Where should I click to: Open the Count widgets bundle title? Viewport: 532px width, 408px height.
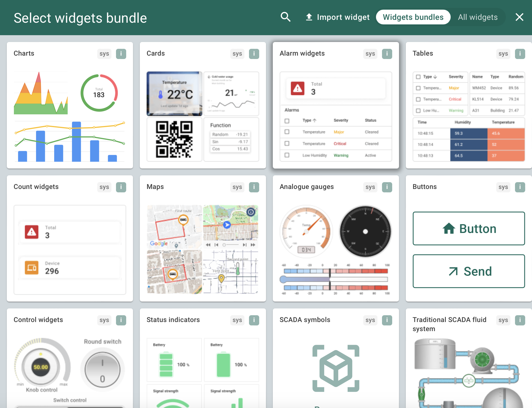pyautogui.click(x=36, y=187)
